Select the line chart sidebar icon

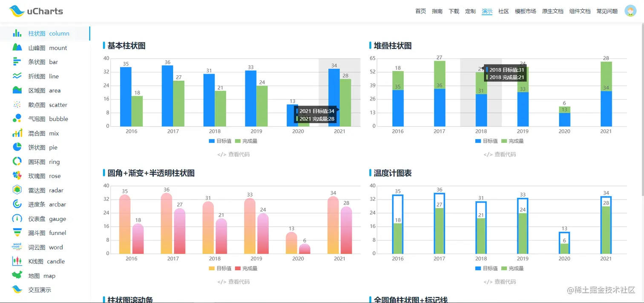(17, 76)
